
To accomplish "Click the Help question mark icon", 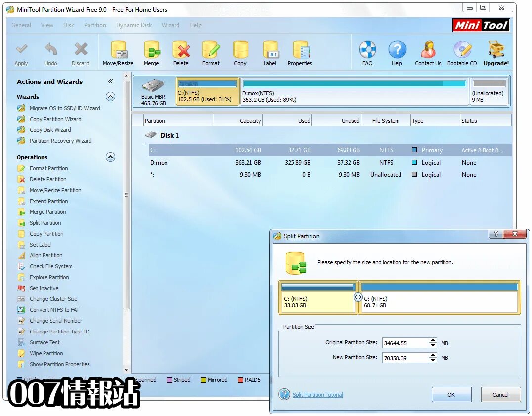I will click(x=397, y=50).
